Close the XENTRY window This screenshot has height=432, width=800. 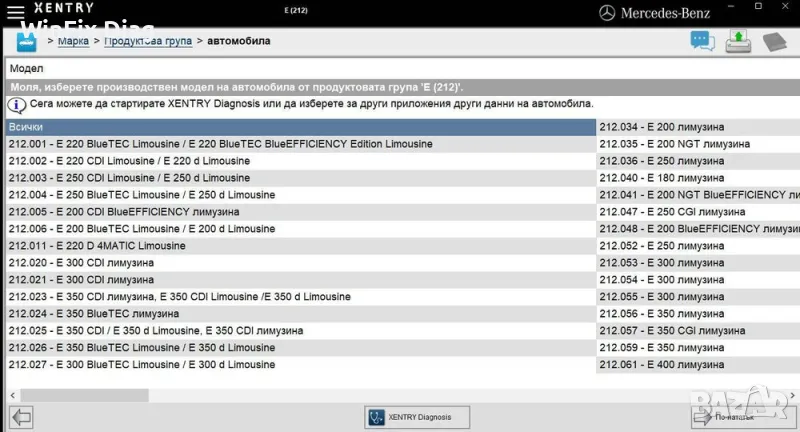(x=785, y=6)
